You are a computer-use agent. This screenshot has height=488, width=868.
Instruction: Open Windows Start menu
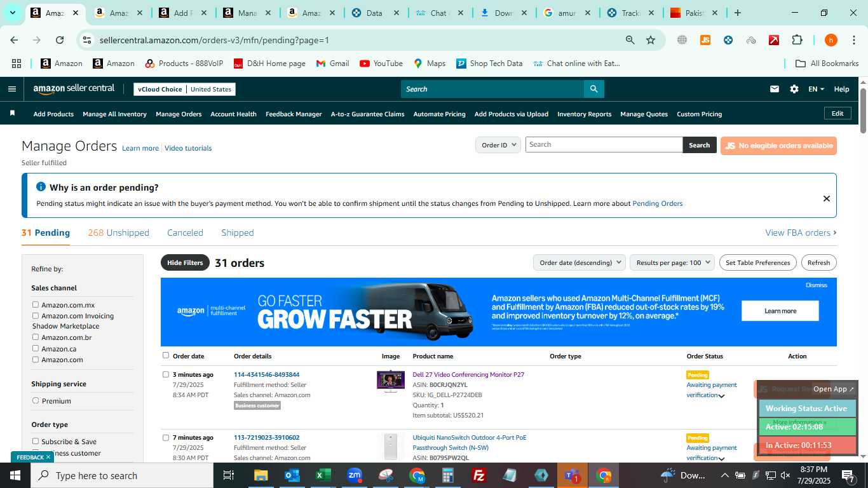tap(15, 475)
